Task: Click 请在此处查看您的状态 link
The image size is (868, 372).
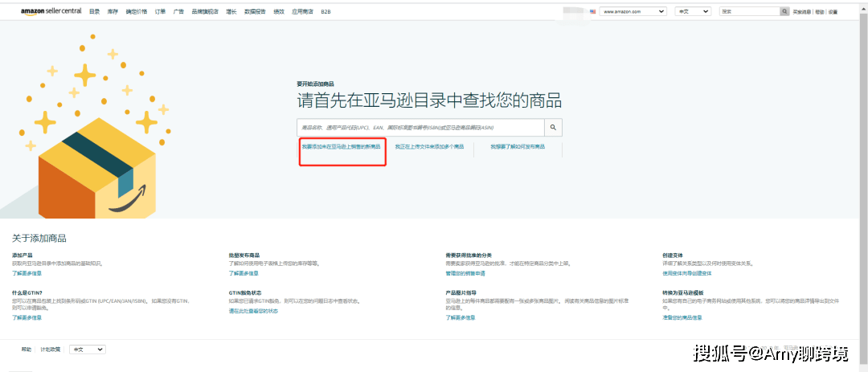Action: pos(253,311)
